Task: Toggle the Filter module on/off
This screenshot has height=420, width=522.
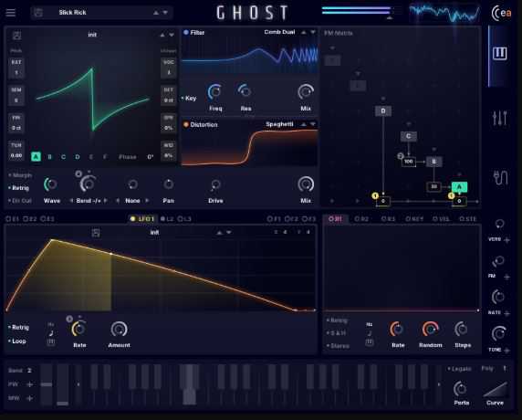Action: [186, 32]
